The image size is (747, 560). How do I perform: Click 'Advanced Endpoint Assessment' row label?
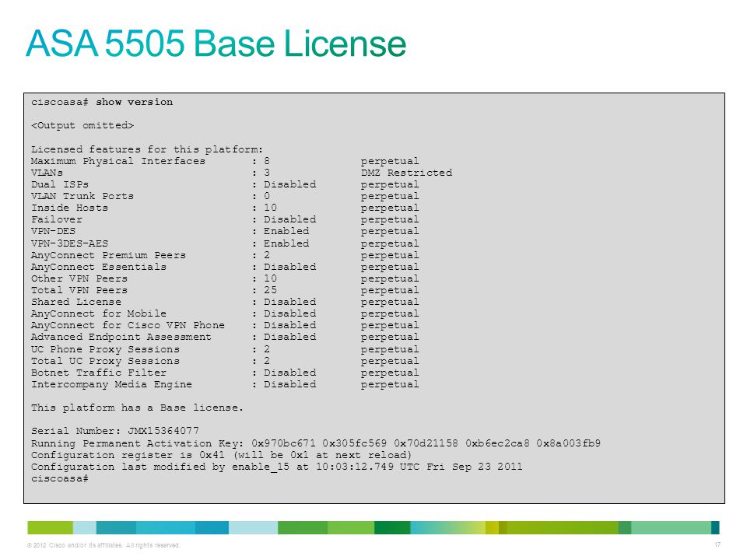point(121,337)
